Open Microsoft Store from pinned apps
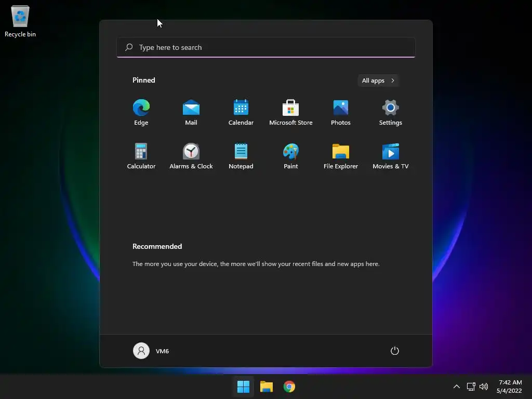This screenshot has width=532, height=399. click(x=291, y=112)
